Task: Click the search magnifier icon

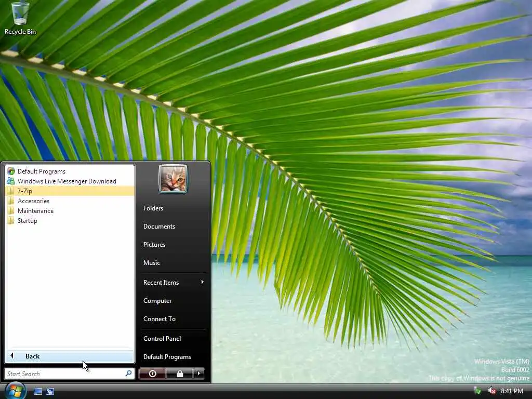Action: pos(129,374)
